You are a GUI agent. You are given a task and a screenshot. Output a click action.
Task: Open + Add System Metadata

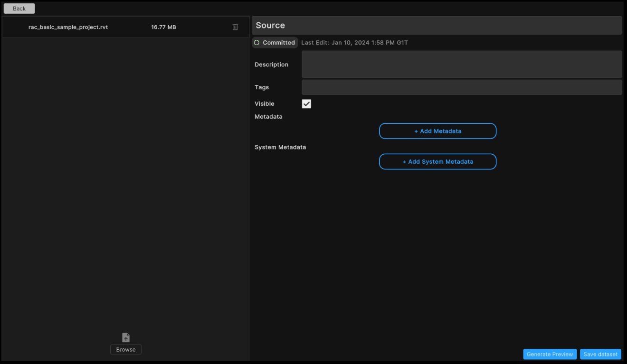(x=437, y=161)
